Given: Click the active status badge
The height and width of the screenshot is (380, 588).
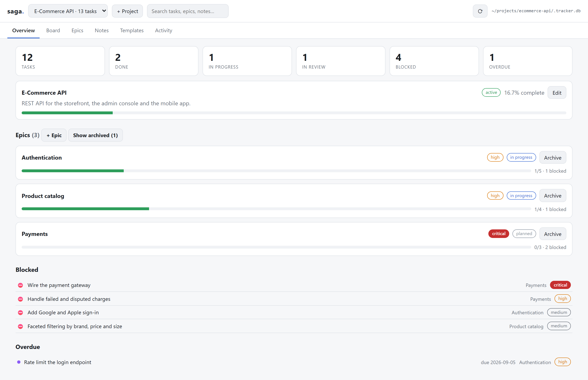Looking at the screenshot, I should 491,92.
